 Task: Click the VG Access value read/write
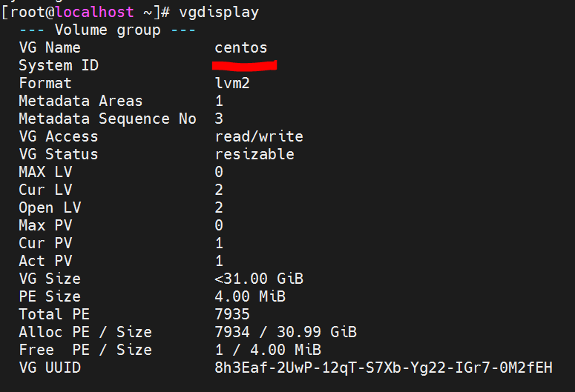[x=259, y=137]
